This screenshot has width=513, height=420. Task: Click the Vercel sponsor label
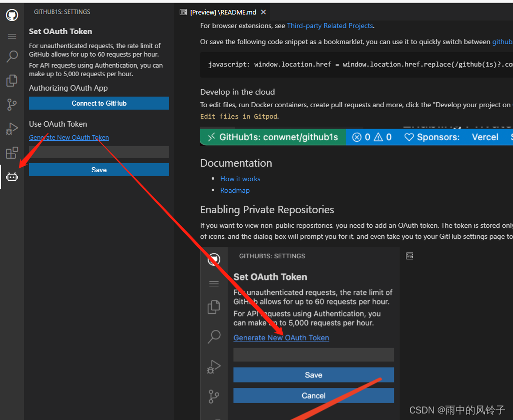click(x=485, y=137)
